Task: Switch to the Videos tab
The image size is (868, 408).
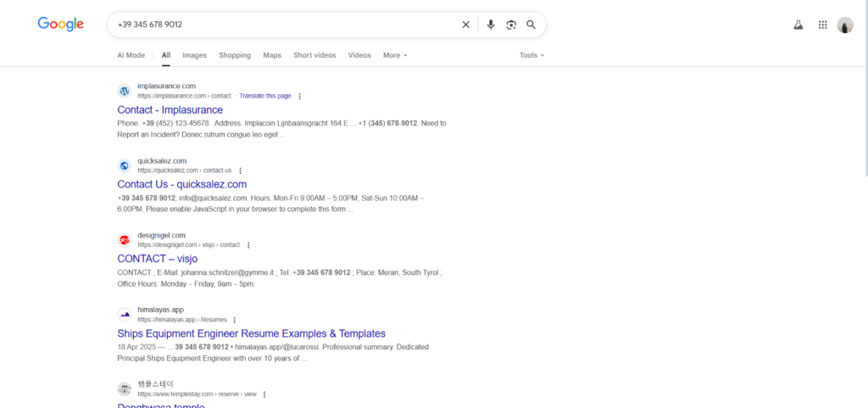Action: pos(359,55)
